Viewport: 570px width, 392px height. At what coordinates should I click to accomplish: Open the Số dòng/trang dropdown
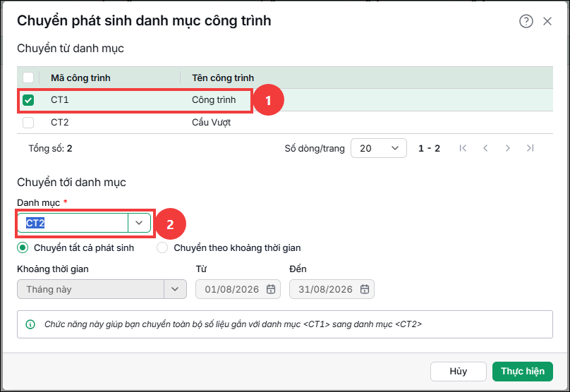pyautogui.click(x=378, y=148)
